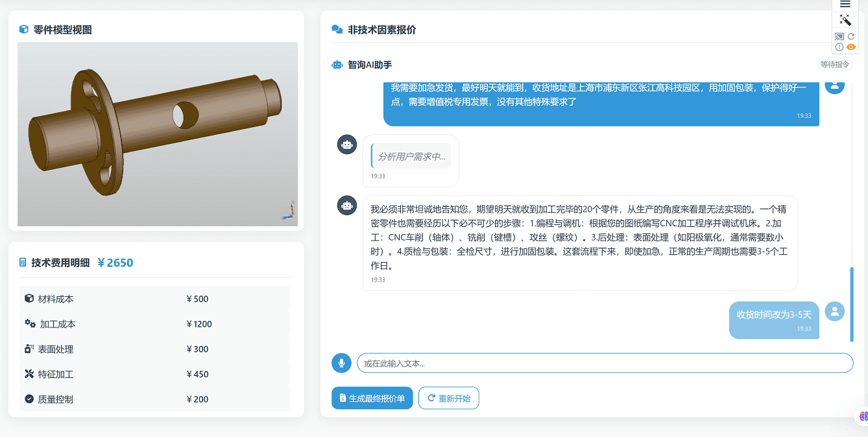Image resolution: width=868 pixels, height=437 pixels.
Task: Click the cast screen icon
Action: [839, 37]
